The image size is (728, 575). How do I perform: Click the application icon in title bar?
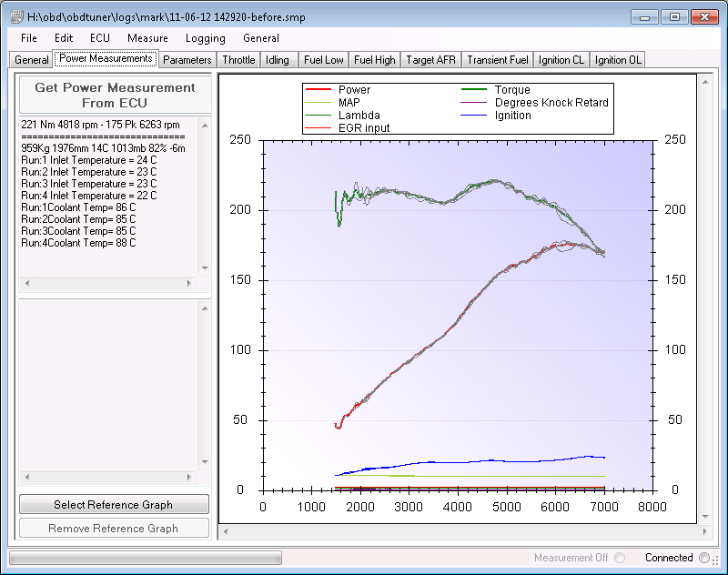pyautogui.click(x=16, y=17)
